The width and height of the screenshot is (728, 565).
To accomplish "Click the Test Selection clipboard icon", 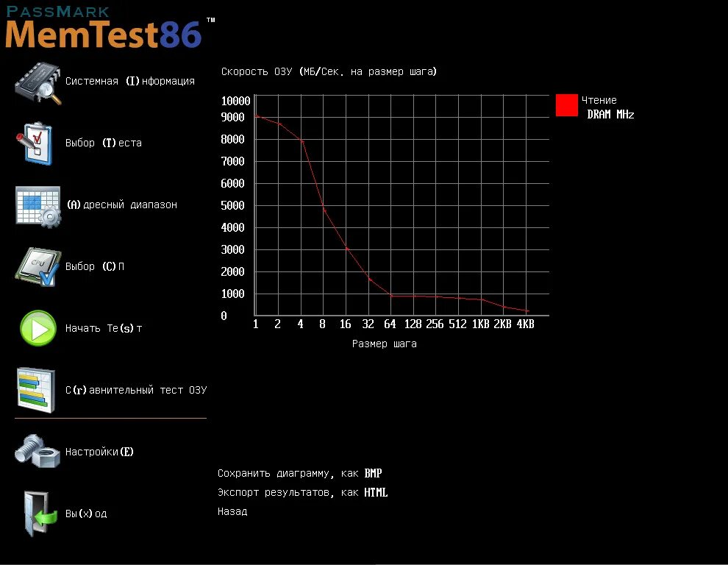I will point(35,143).
